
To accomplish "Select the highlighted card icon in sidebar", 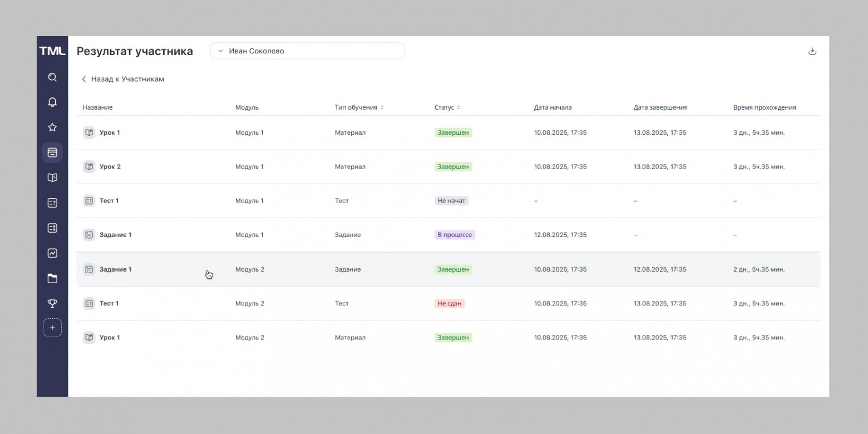I will pos(52,152).
